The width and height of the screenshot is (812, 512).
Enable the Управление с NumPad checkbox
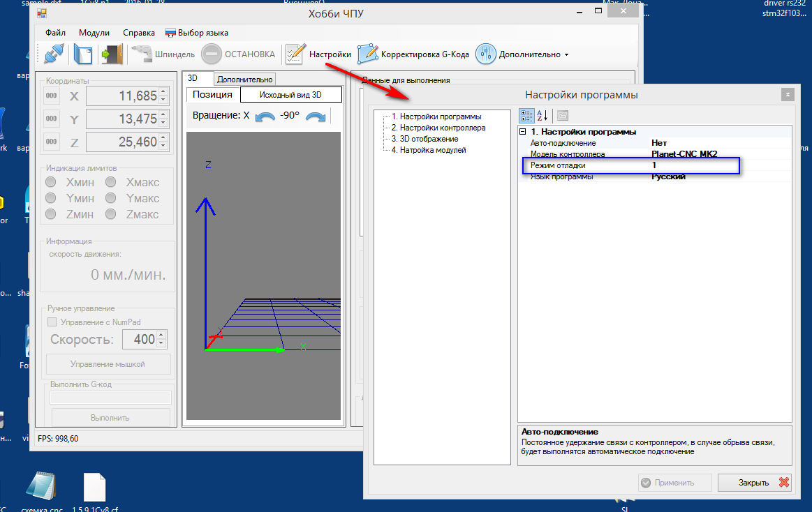[x=52, y=322]
